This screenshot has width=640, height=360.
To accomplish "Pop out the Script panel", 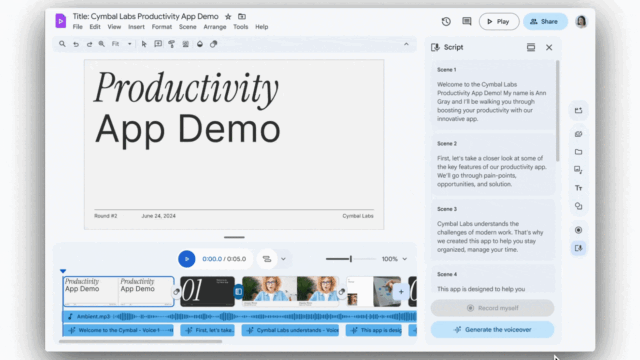I will (x=531, y=47).
